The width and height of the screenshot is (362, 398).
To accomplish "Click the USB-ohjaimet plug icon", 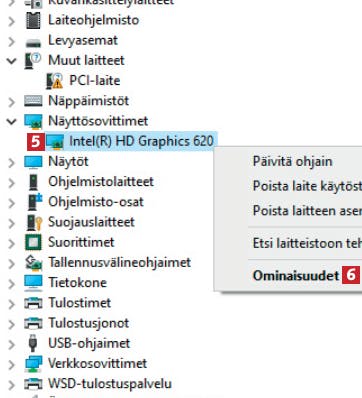I will point(33,343).
